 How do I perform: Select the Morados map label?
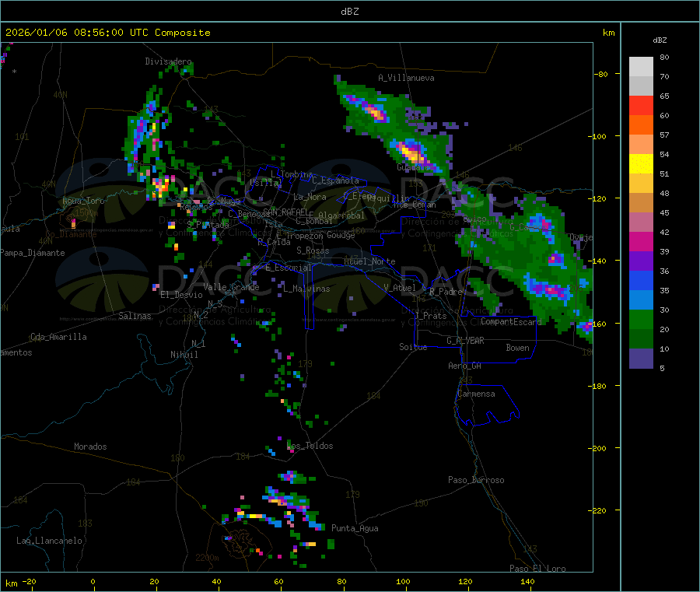coord(90,447)
